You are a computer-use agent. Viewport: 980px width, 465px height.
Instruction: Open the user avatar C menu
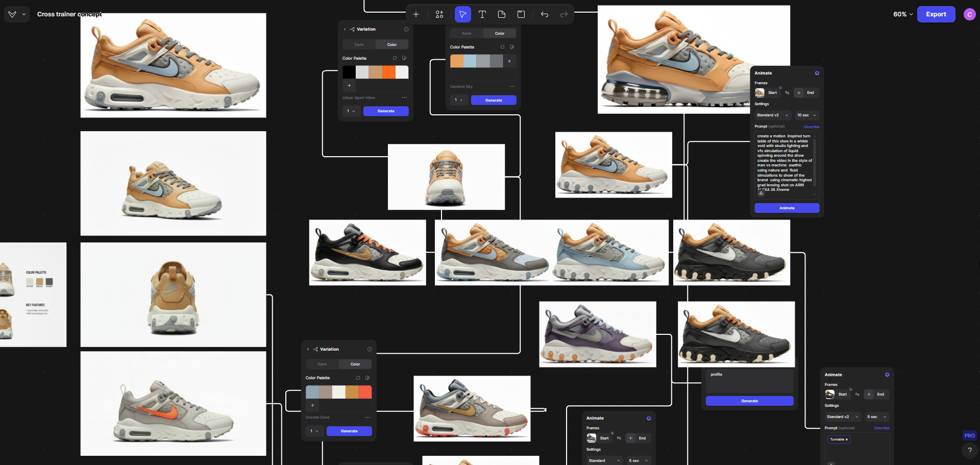click(x=969, y=14)
